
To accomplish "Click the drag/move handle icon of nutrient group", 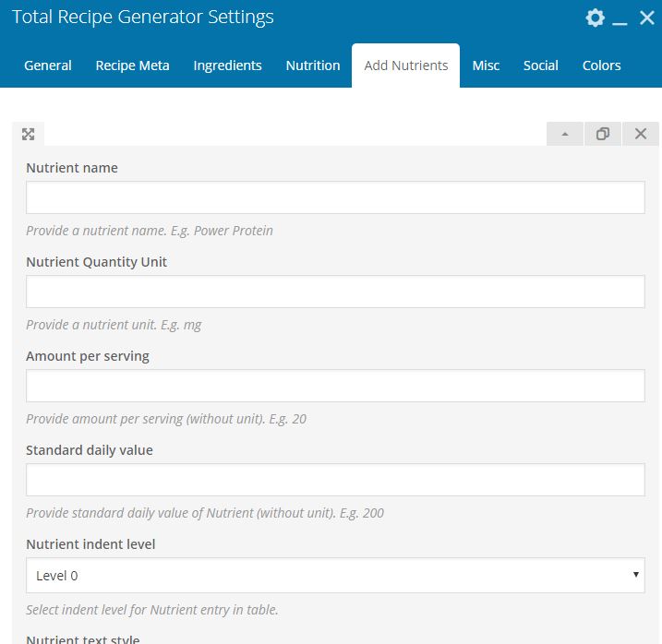I will pyautogui.click(x=29, y=134).
